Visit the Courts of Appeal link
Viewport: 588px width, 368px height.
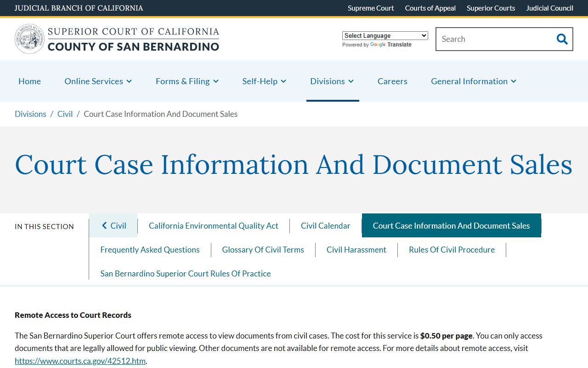[x=430, y=8]
